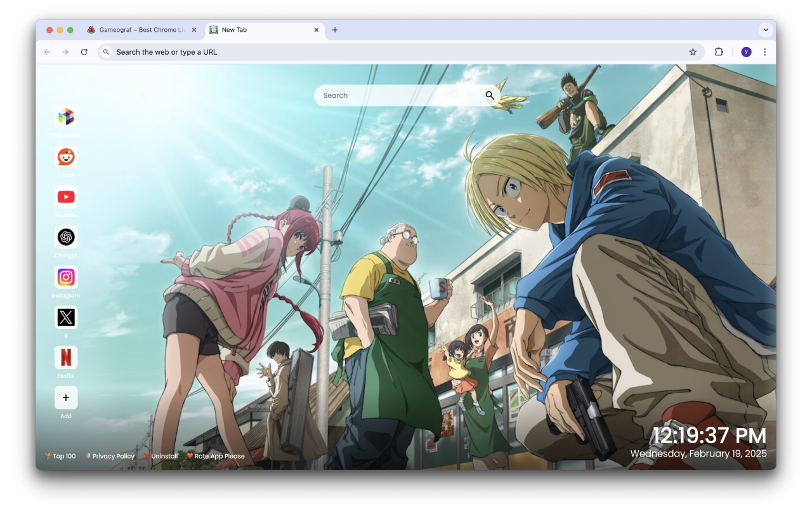Launch the Netflix shortcut

tap(66, 358)
